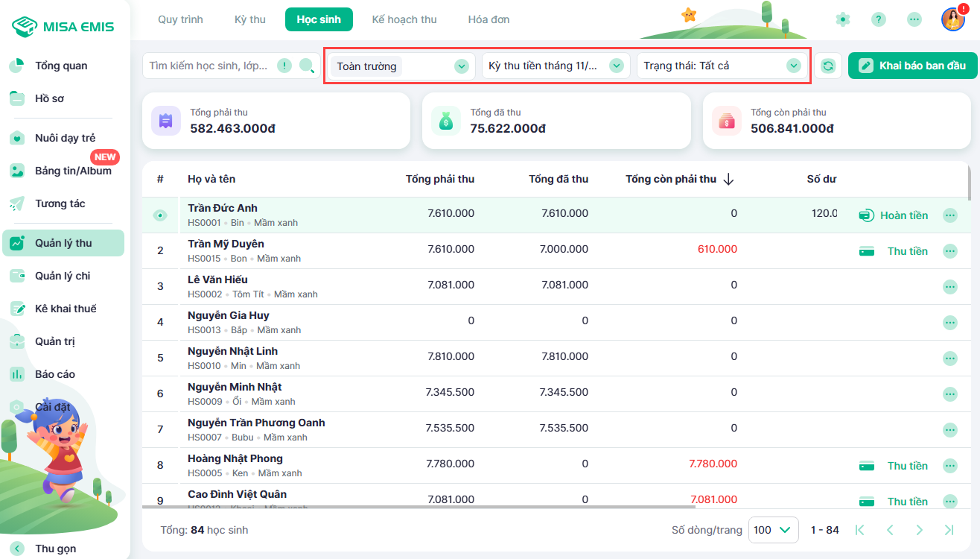980x559 pixels.
Task: Open the settings flower icon in header
Action: click(x=843, y=19)
